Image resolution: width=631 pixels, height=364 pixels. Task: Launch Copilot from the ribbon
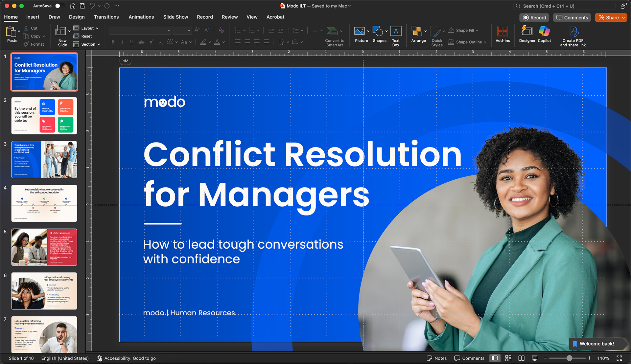coord(544,34)
